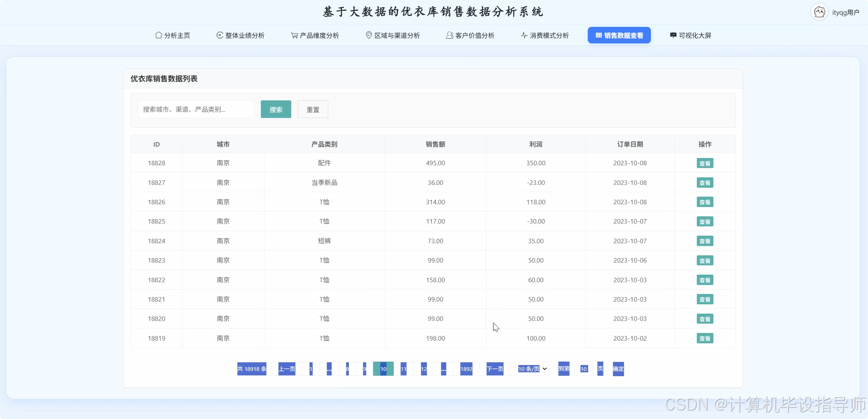This screenshot has width=868, height=419.
Task: Click sales amount cell 198.00
Action: tap(435, 338)
